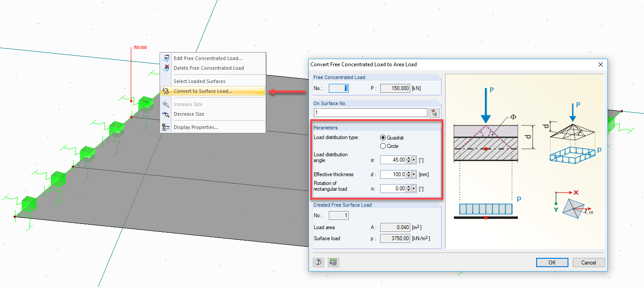
Task: Click the dialog title bar text
Action: pyautogui.click(x=363, y=64)
